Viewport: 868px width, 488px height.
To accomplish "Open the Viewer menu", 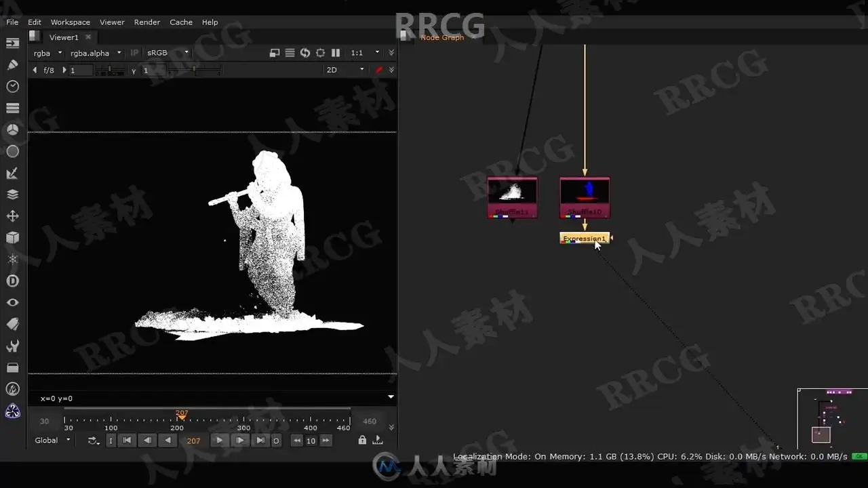I will tap(112, 22).
